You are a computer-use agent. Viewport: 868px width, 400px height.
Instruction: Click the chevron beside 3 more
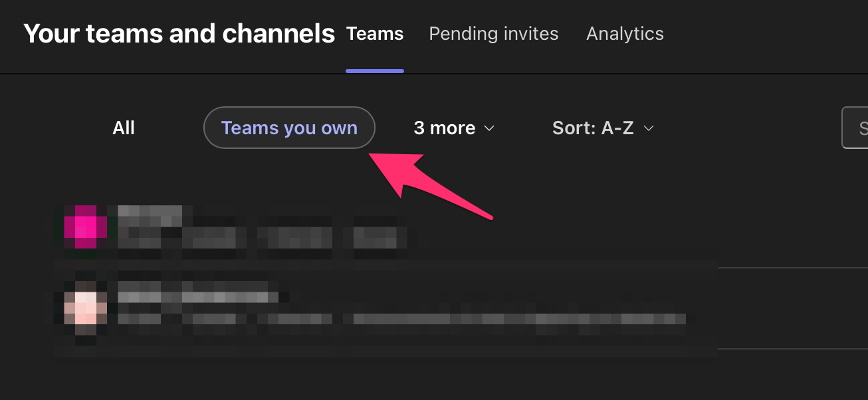click(x=489, y=128)
